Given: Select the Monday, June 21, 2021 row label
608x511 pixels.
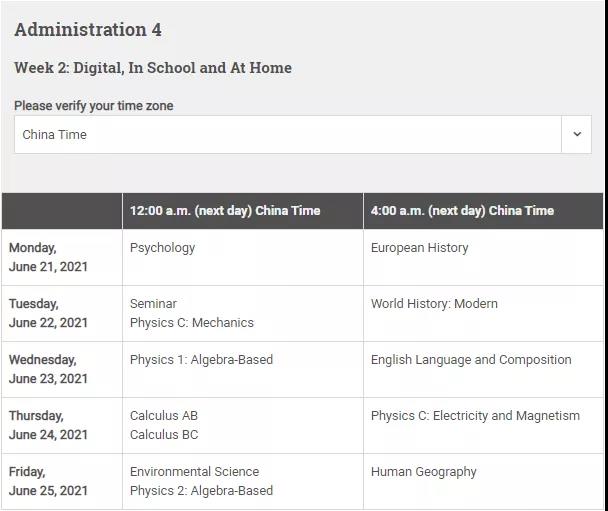Looking at the screenshot, I should pyautogui.click(x=48, y=257).
